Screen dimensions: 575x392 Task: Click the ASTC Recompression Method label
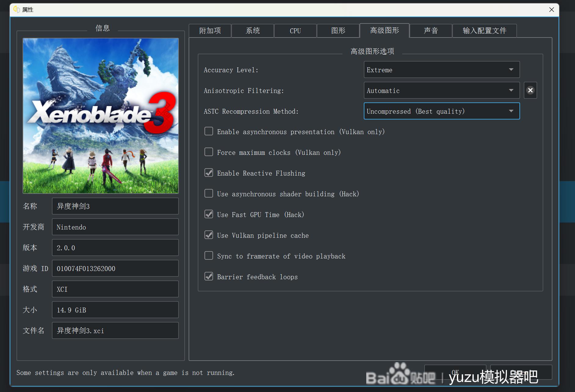251,112
